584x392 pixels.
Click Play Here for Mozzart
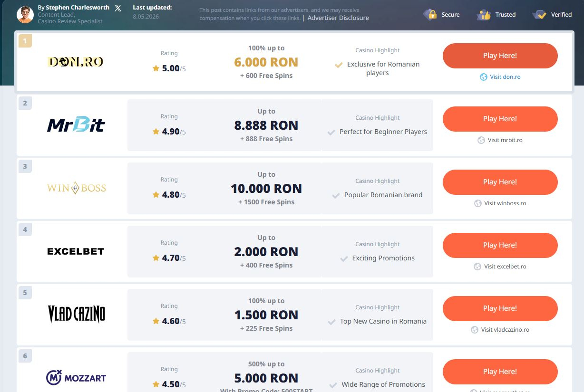[500, 372]
